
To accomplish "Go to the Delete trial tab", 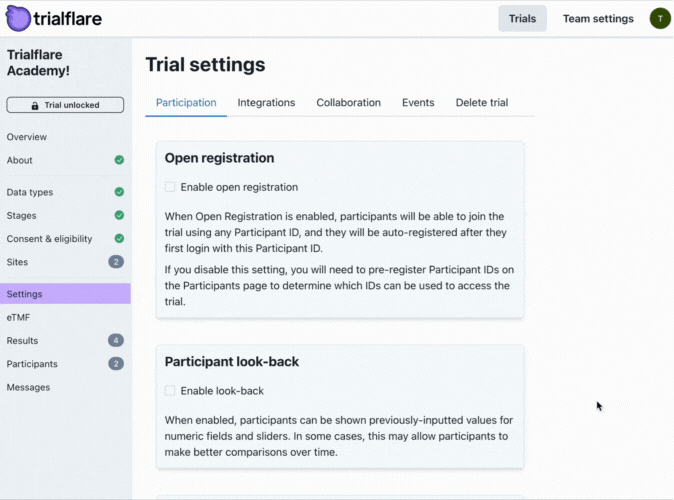I will click(x=482, y=103).
